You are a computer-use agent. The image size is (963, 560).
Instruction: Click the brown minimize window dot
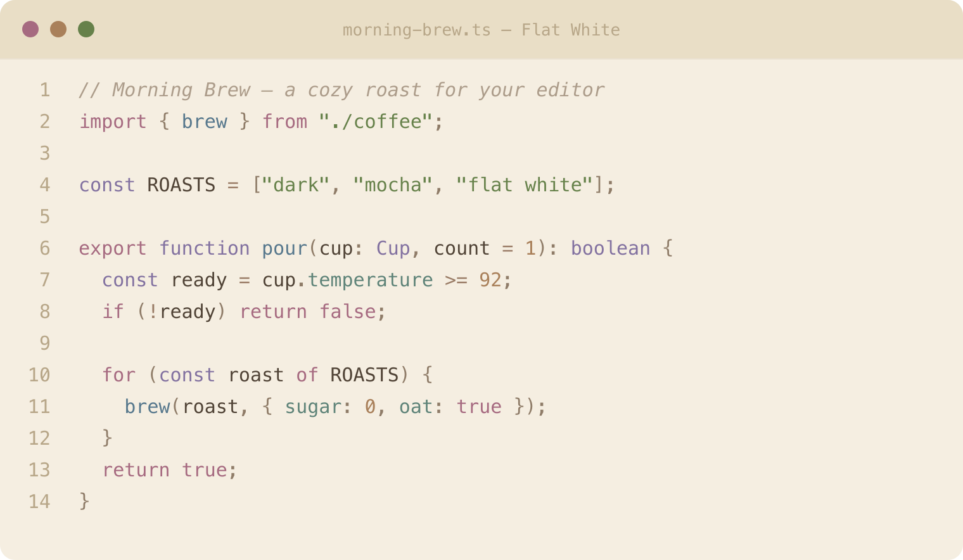pyautogui.click(x=58, y=29)
